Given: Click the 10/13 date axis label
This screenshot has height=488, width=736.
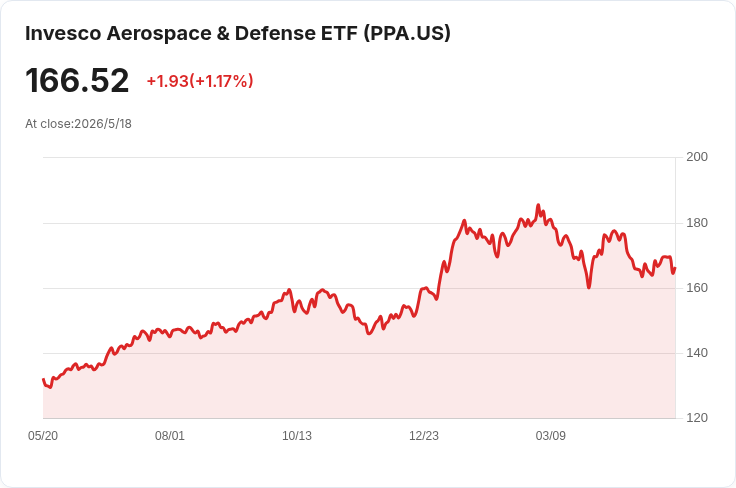Looking at the screenshot, I should pyautogui.click(x=297, y=436).
